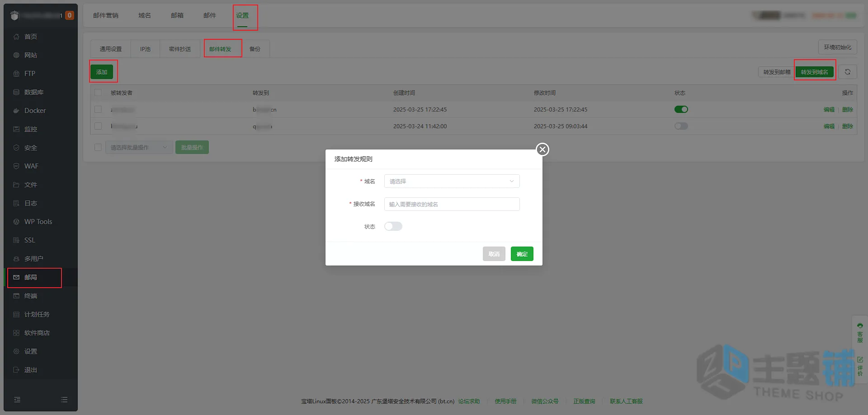The image size is (868, 415).
Task: Click the 日志 log icon
Action: pos(16,203)
